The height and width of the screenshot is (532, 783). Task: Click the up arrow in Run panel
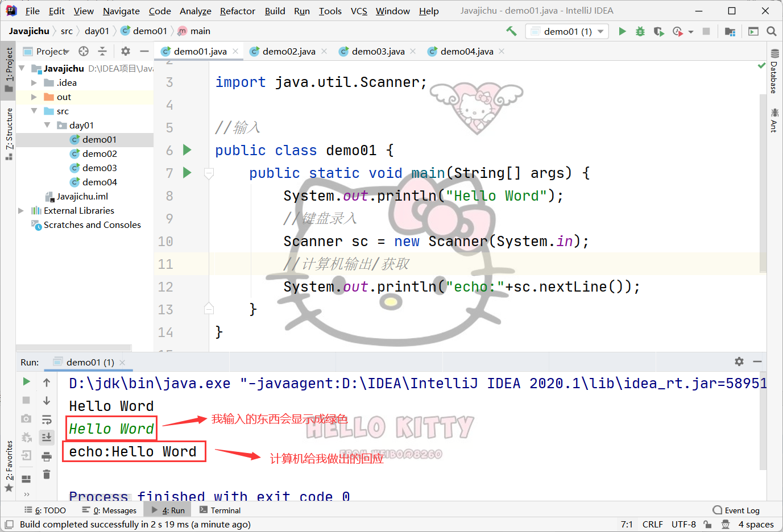[47, 383]
